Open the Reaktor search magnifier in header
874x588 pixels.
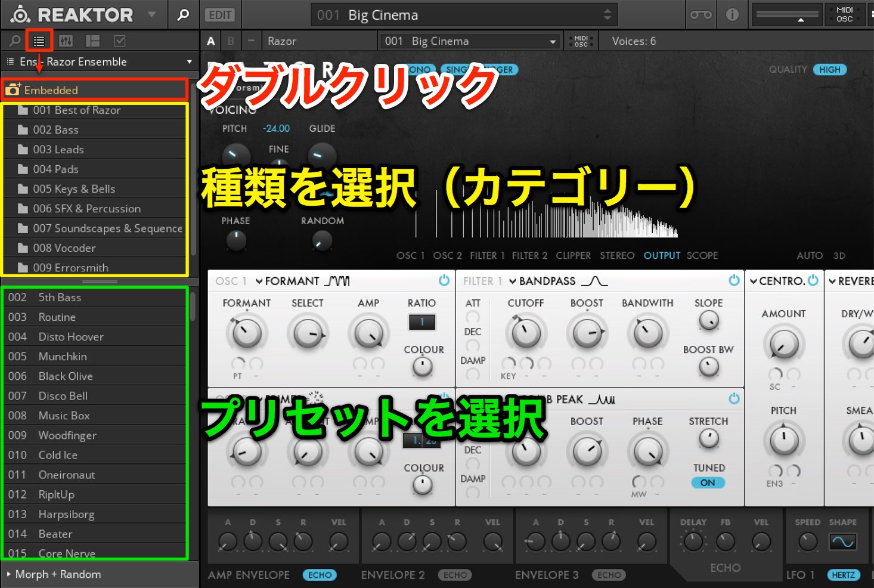click(x=183, y=14)
